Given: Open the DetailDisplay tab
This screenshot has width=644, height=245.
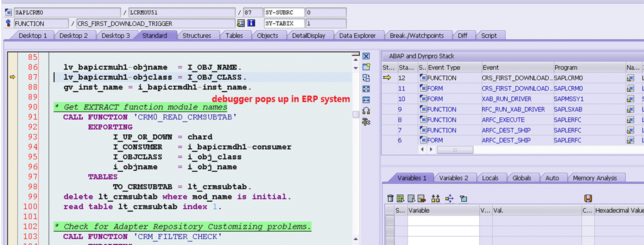Looking at the screenshot, I should 309,36.
